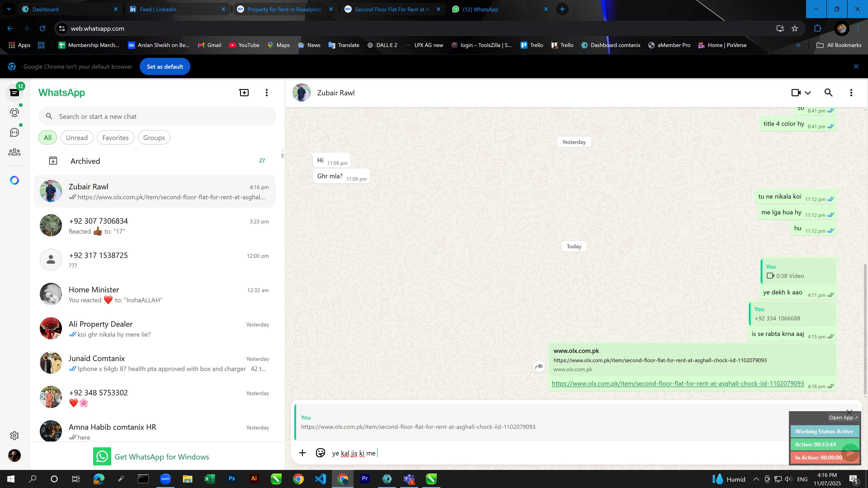Open the Communities sidebar icon
This screenshot has height=488, width=868.
click(14, 152)
